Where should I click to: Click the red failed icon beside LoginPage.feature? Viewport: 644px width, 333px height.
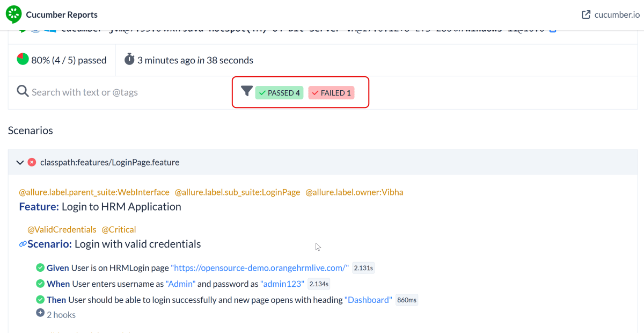pyautogui.click(x=32, y=162)
